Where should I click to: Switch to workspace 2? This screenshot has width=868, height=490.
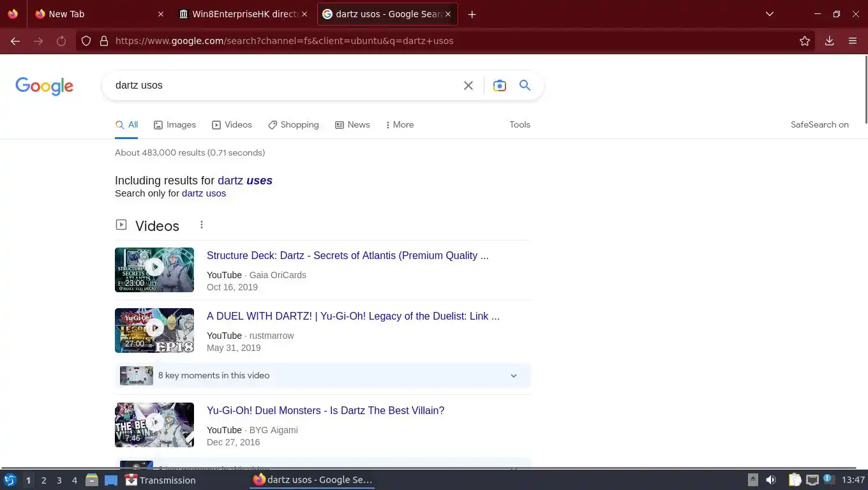43,480
